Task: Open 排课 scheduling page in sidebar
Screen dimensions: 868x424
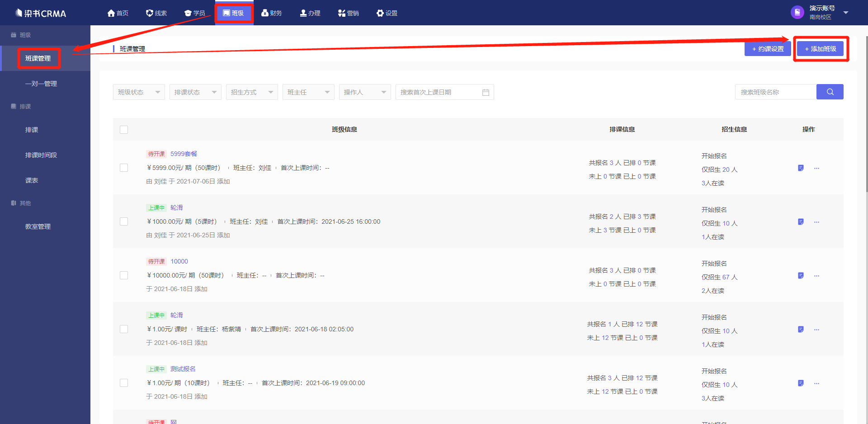Action: (32, 130)
